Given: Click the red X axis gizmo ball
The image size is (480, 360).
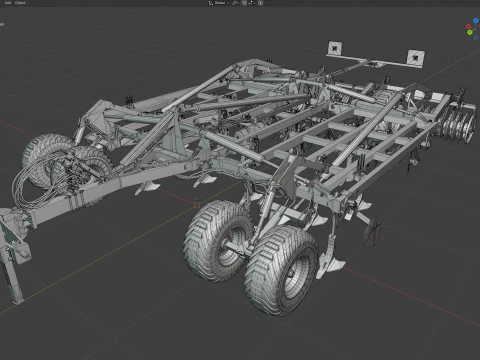Looking at the screenshot, I should coord(468,26).
